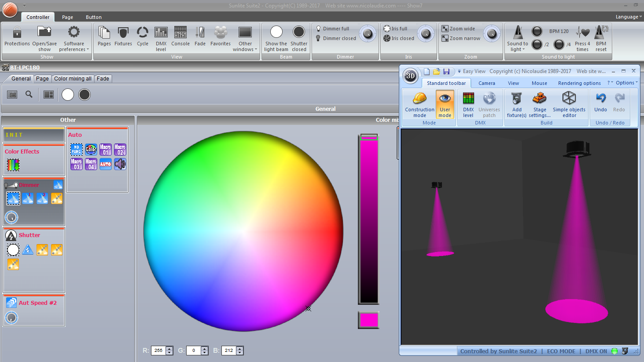The width and height of the screenshot is (644, 362).
Task: Open the Protections lock tool
Action: (17, 33)
